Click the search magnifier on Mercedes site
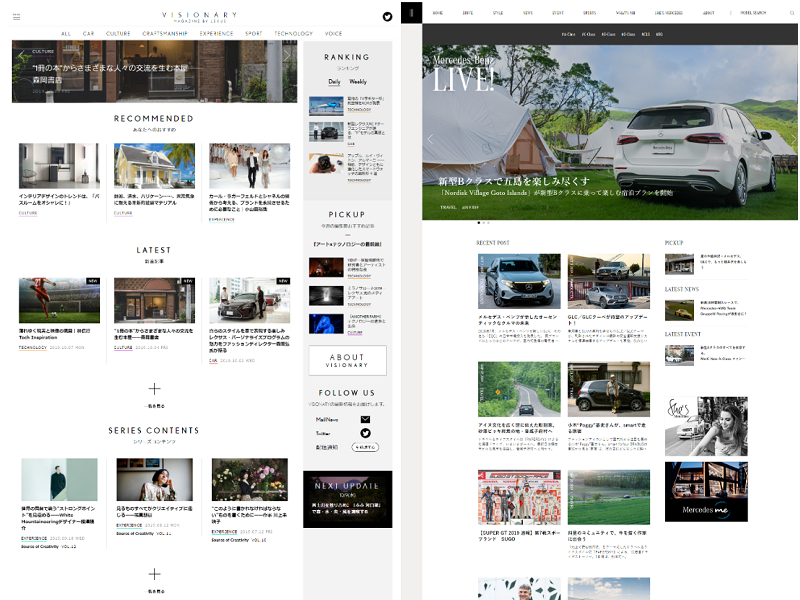Image resolution: width=800 pixels, height=600 pixels. pyautogui.click(x=792, y=13)
